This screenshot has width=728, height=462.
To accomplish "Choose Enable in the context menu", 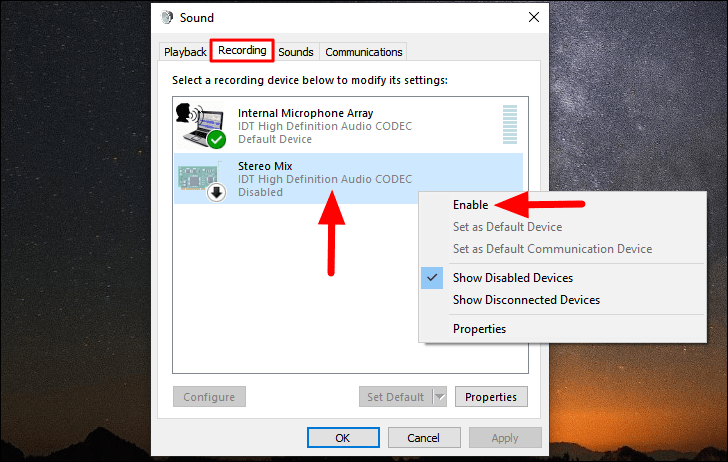I will click(x=470, y=205).
